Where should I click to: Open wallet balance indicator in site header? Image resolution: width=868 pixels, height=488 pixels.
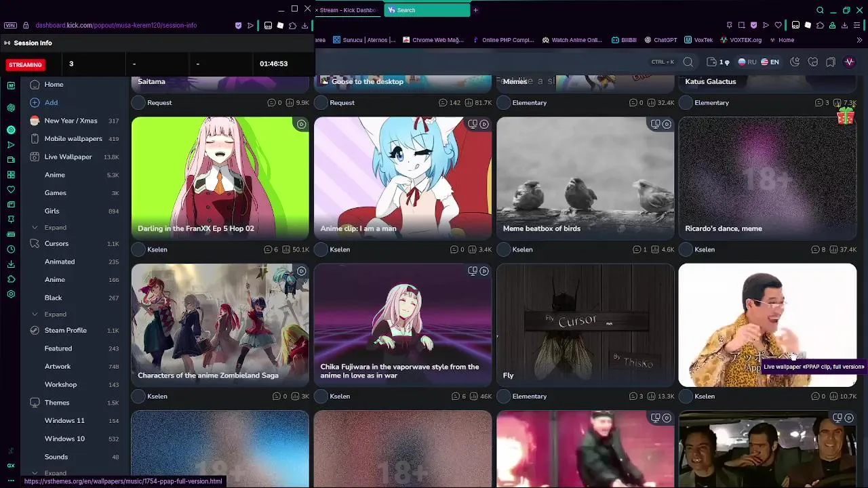pos(717,62)
